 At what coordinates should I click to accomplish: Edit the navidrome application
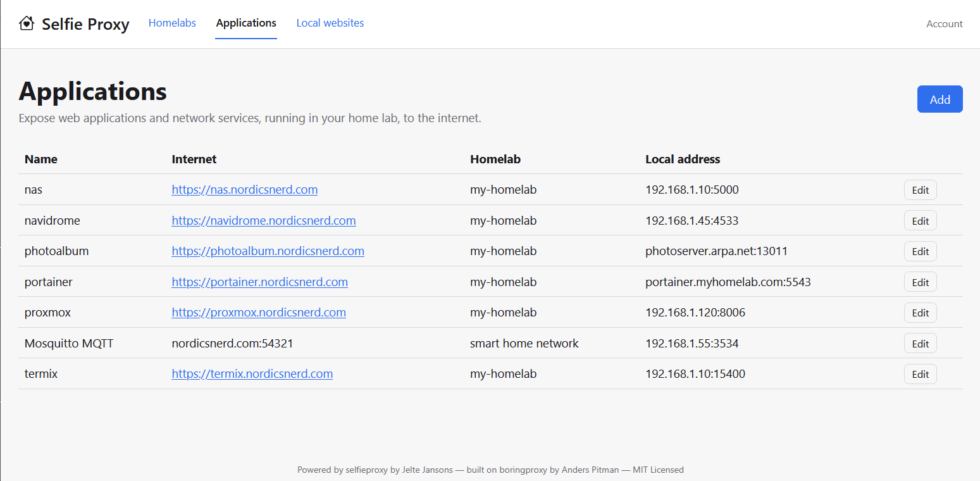pos(921,221)
